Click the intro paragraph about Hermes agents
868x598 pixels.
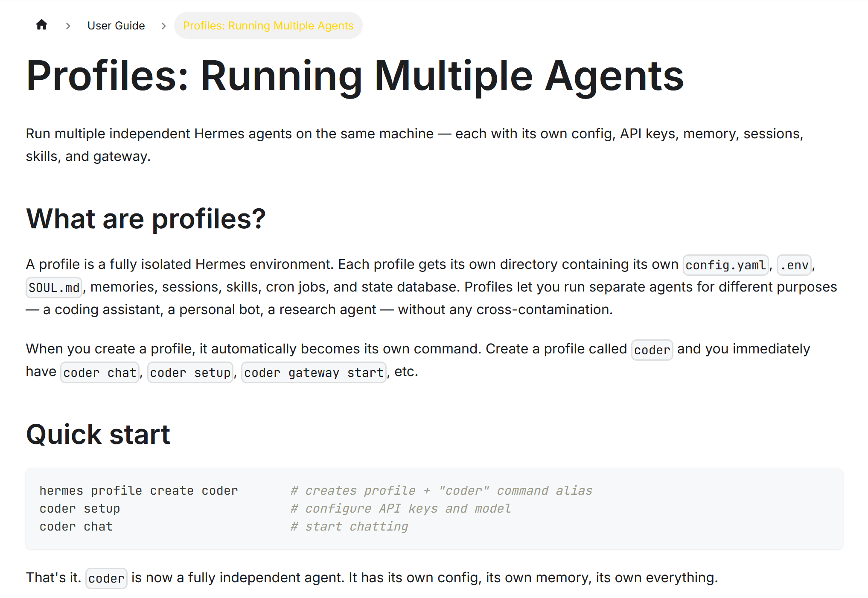tap(414, 145)
